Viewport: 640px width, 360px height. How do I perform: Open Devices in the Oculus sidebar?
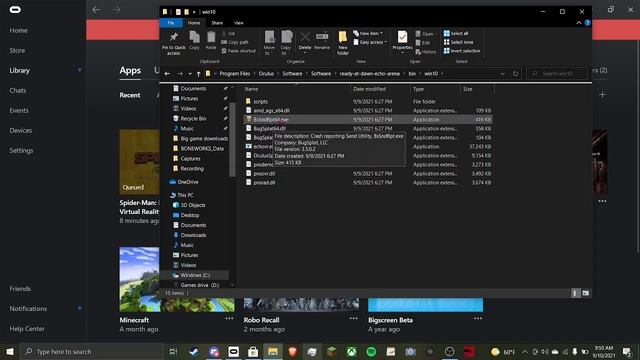pos(21,131)
